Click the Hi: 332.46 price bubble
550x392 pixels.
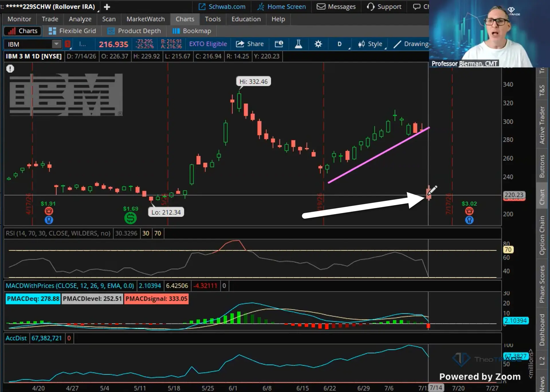(253, 82)
